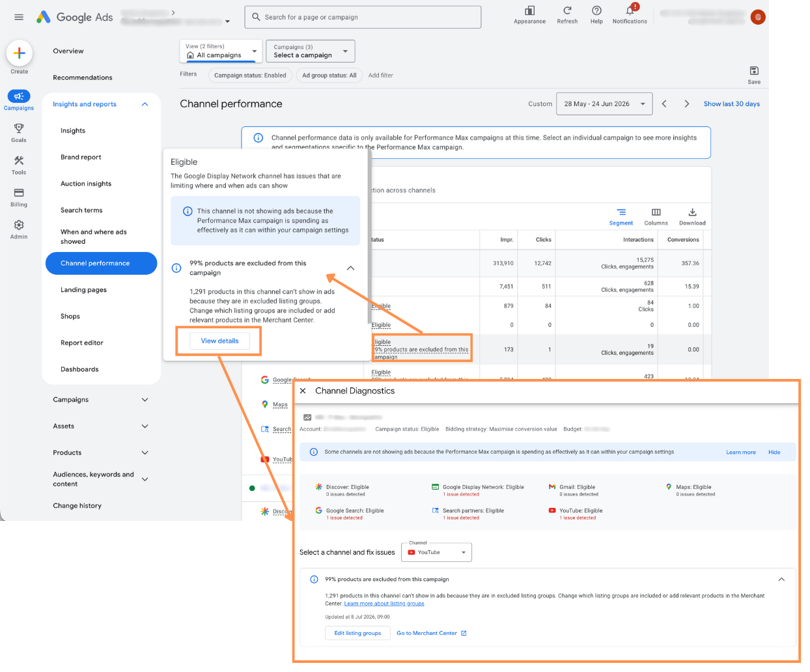810x672 pixels.
Task: Collapse the 99% products excluded popup item
Action: [x=350, y=268]
